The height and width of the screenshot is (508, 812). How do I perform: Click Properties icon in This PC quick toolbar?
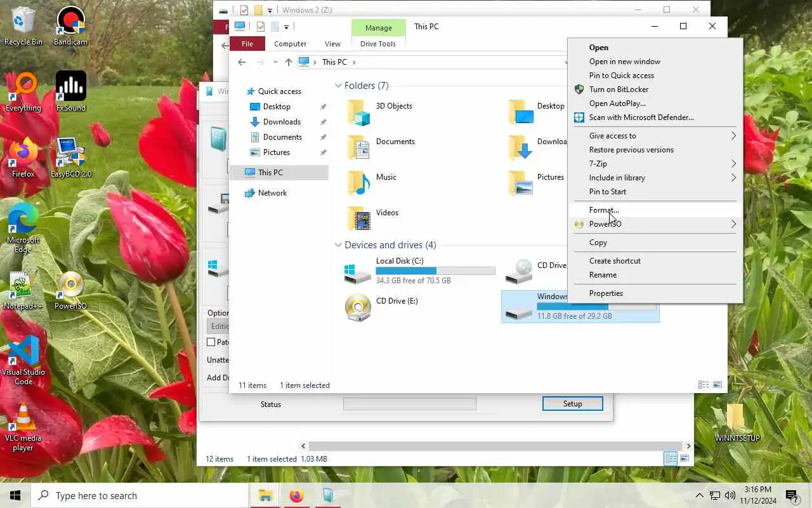261,27
